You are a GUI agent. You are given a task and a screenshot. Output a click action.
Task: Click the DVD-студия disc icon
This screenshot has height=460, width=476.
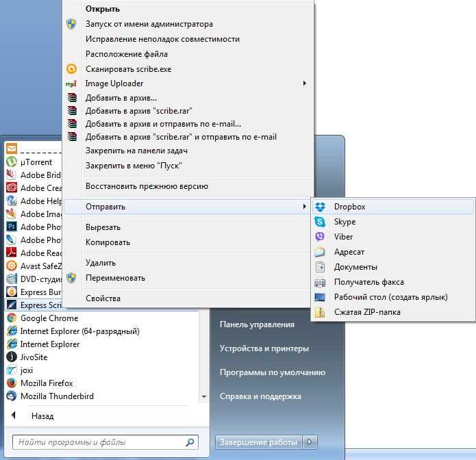(12, 279)
